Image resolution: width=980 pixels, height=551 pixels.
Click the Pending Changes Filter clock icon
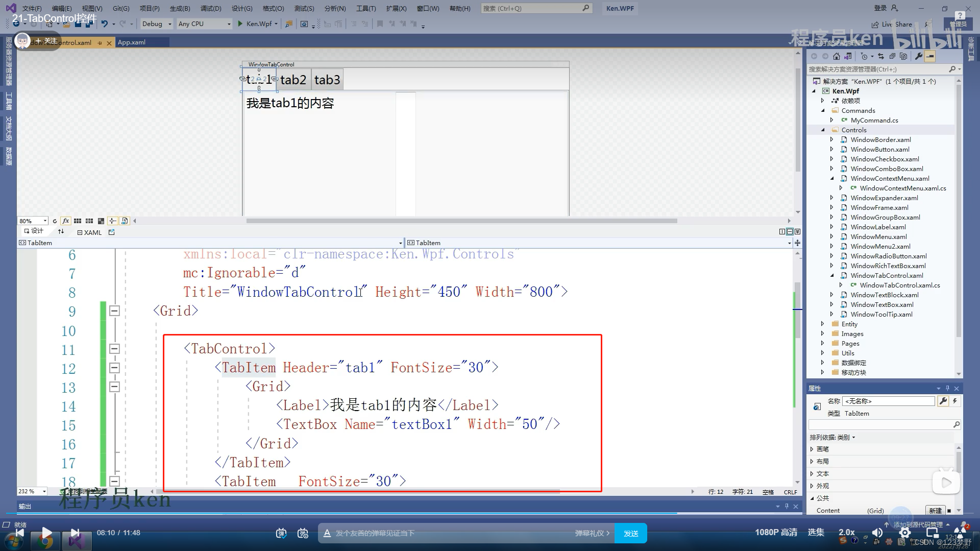pos(864,56)
